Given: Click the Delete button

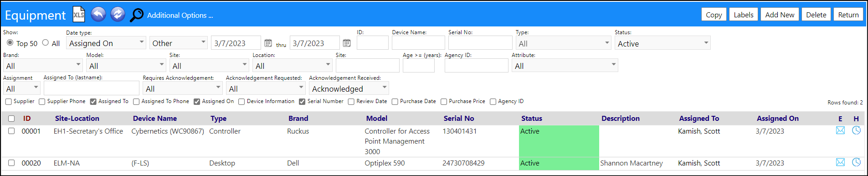Looking at the screenshot, I should tap(816, 15).
